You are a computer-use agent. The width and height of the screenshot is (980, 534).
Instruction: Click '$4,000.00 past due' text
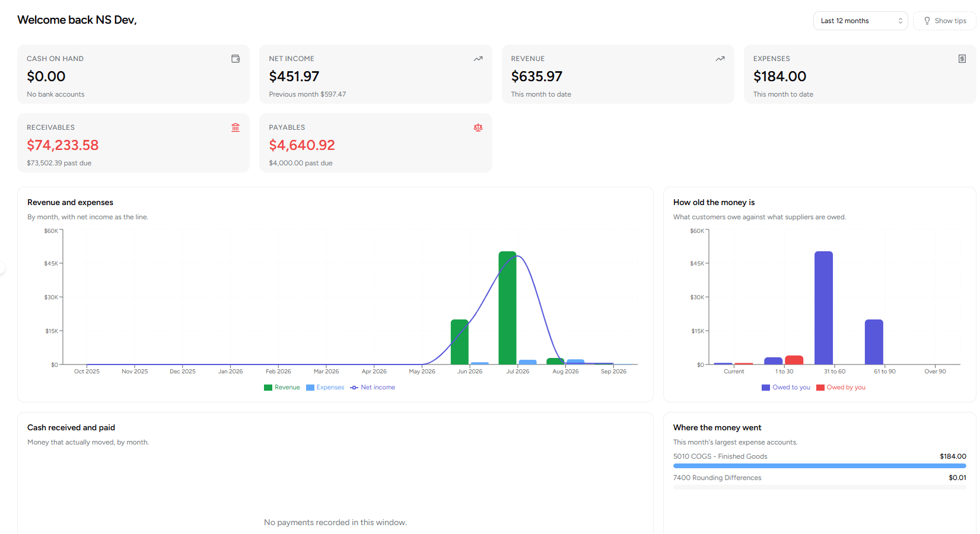point(301,163)
